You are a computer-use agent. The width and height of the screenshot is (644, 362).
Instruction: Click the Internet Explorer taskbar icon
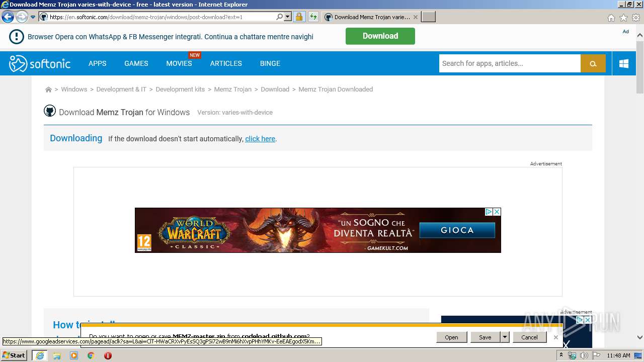coord(39,355)
